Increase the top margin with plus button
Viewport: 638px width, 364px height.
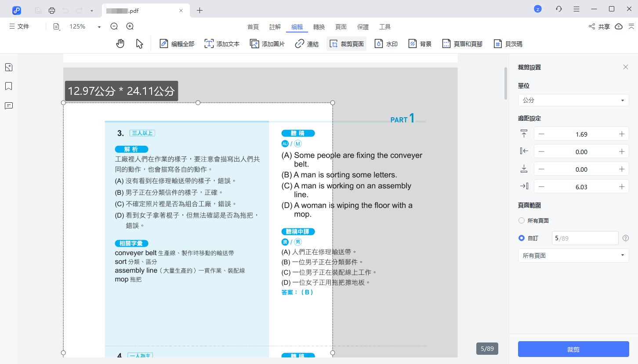621,134
